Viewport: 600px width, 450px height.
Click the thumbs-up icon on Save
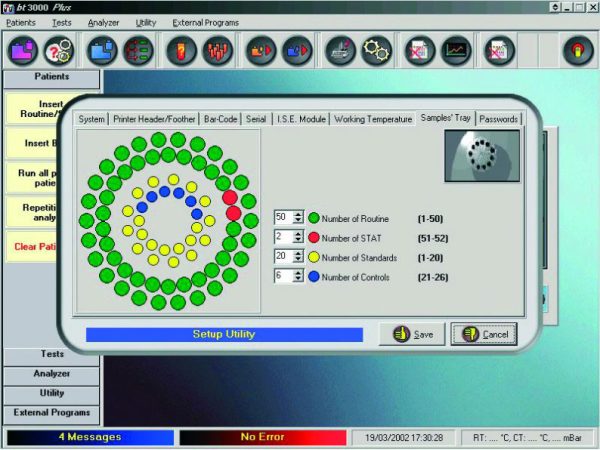click(x=401, y=334)
